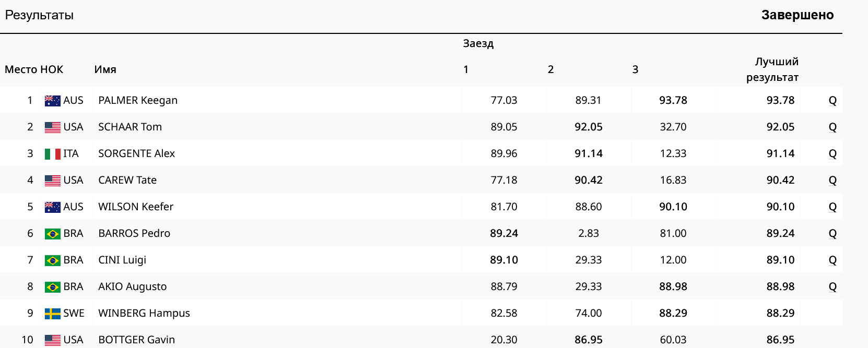Click the 'Место' column header
This screenshot has width=868, height=348.
point(20,69)
